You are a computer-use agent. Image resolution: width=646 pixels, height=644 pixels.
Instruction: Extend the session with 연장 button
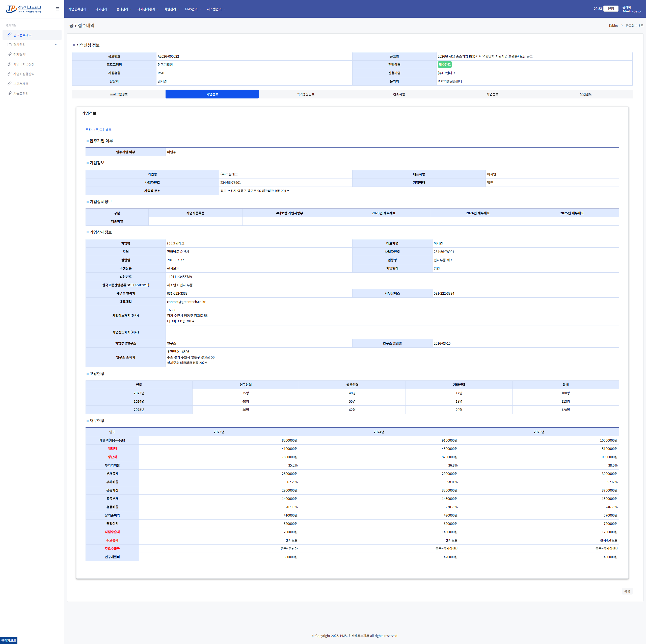pyautogui.click(x=611, y=9)
